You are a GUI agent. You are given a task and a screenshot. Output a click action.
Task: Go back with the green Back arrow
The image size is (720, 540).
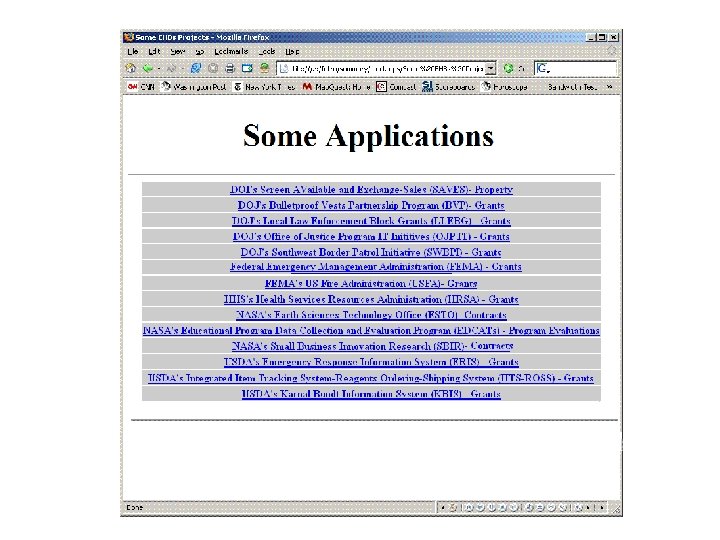[148, 68]
